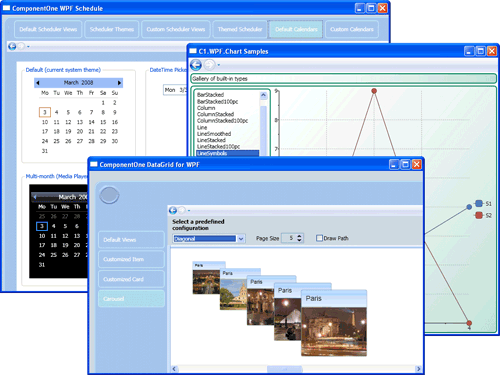Go to previous month in black calendar
The width and height of the screenshot is (500, 375).
35,197
